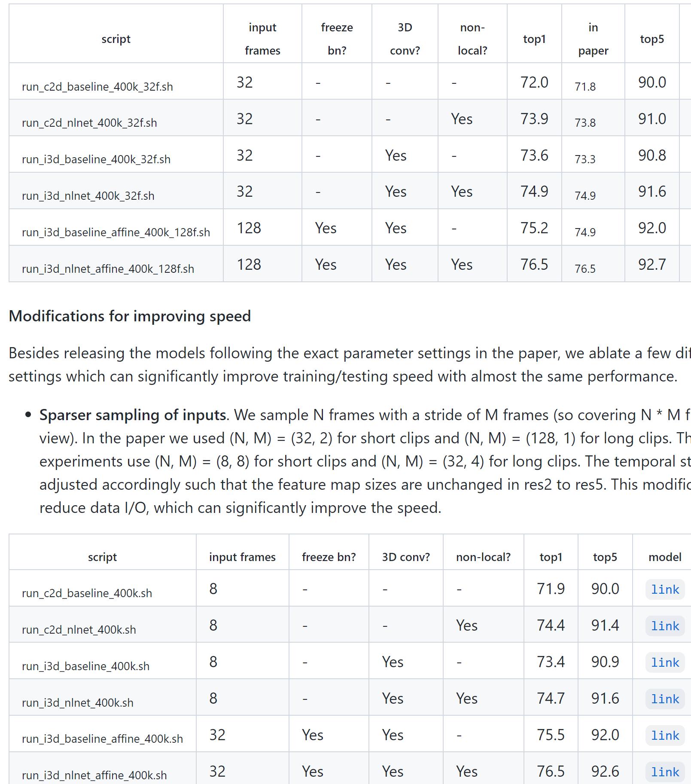Click the run_c2d_nlnet_400k_32f.sh script cell
Viewport: 691px width, 784px height.
pyautogui.click(x=89, y=123)
